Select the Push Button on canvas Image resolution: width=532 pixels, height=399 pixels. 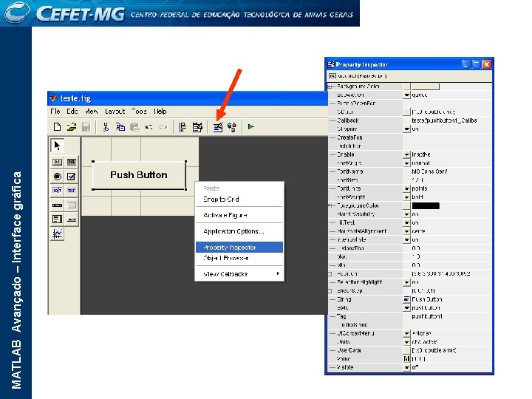click(x=139, y=175)
